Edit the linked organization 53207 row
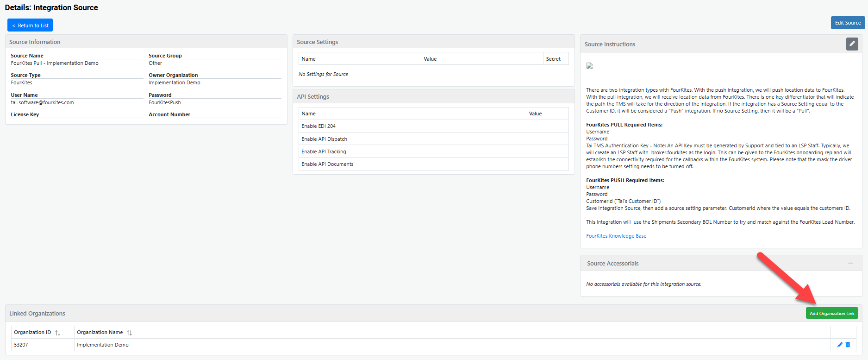 tap(840, 345)
